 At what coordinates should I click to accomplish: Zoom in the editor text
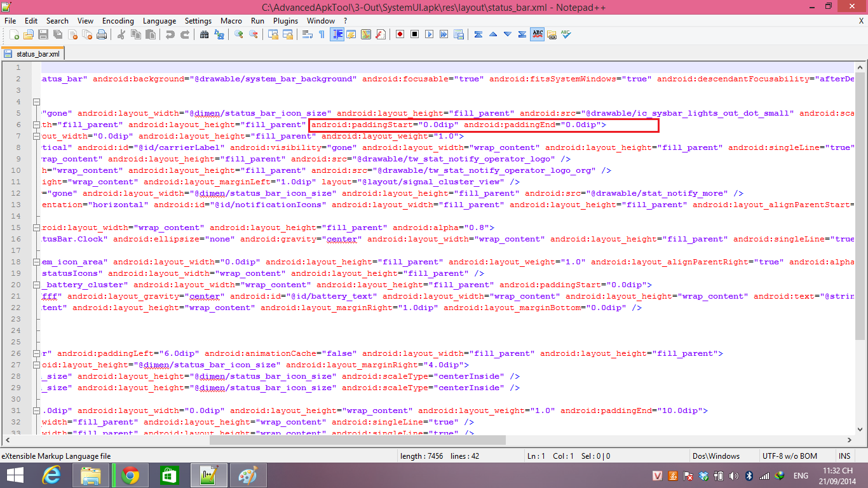238,34
